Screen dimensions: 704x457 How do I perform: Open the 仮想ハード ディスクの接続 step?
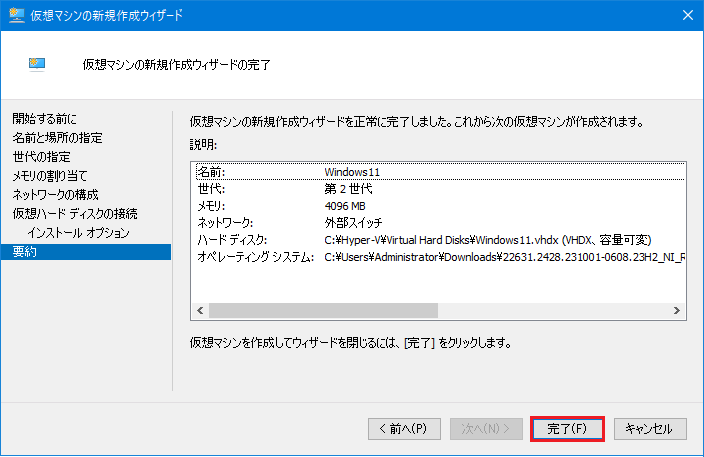coord(75,214)
